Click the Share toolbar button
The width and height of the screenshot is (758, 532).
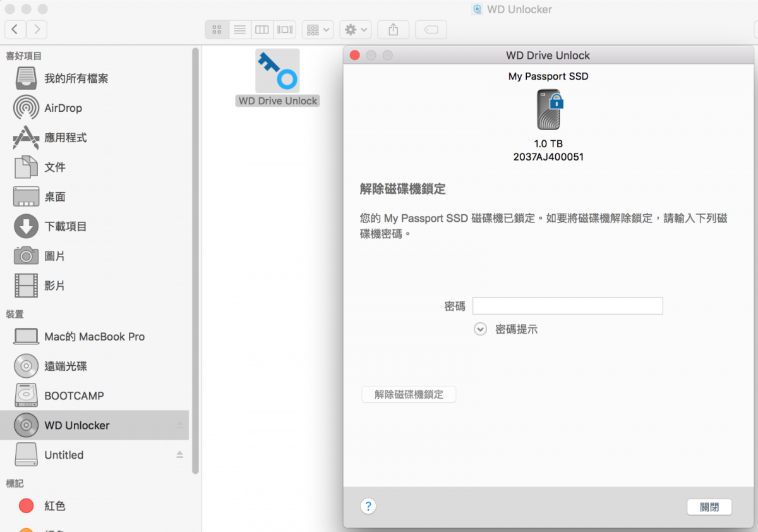(394, 30)
